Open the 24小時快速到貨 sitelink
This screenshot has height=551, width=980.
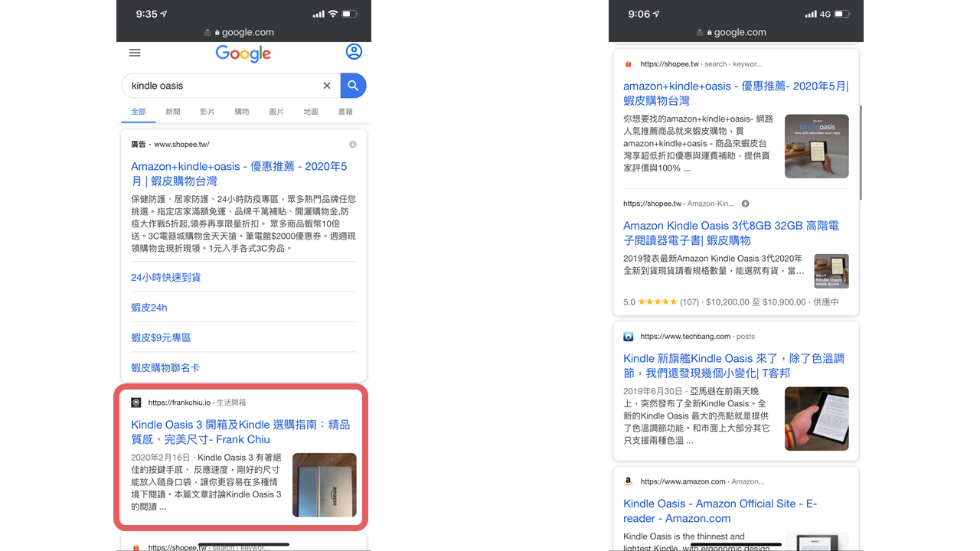165,277
